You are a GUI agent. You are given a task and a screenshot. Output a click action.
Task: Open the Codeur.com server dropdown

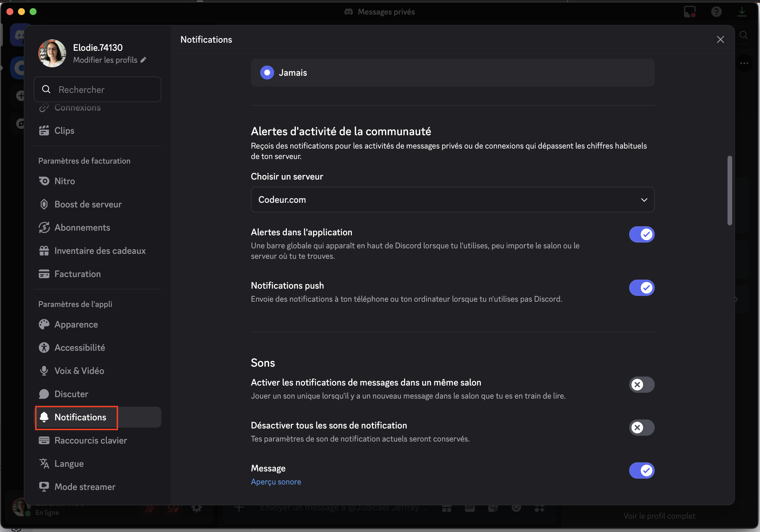pos(452,200)
